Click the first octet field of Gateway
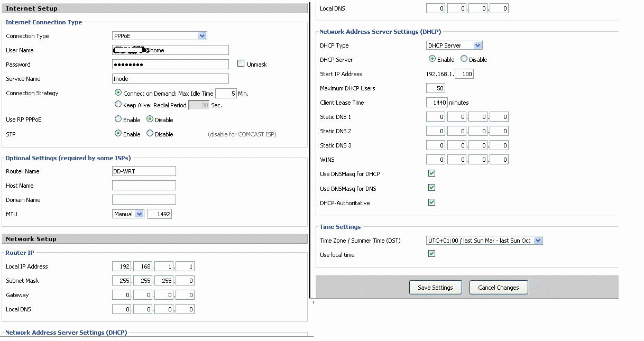The height and width of the screenshot is (341, 644). coord(122,295)
